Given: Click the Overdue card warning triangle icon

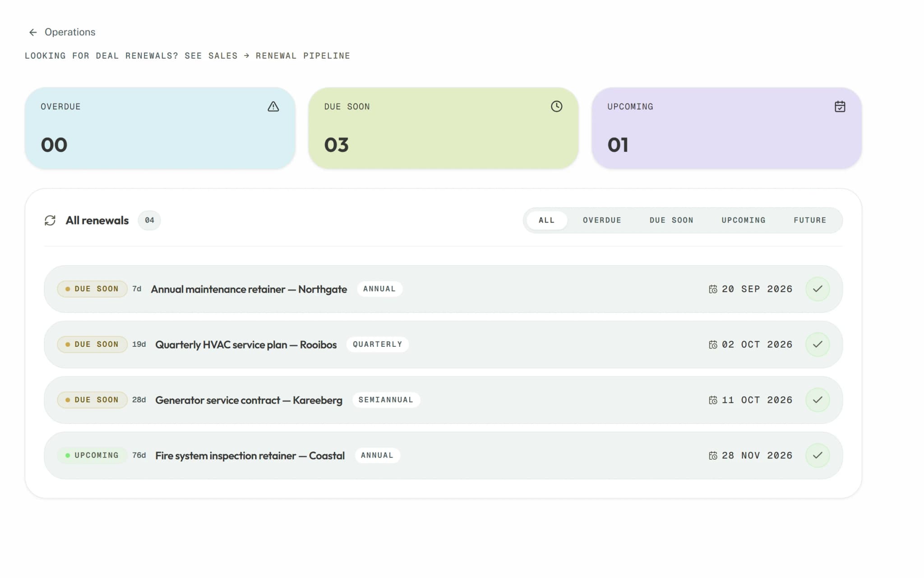Looking at the screenshot, I should tap(273, 107).
